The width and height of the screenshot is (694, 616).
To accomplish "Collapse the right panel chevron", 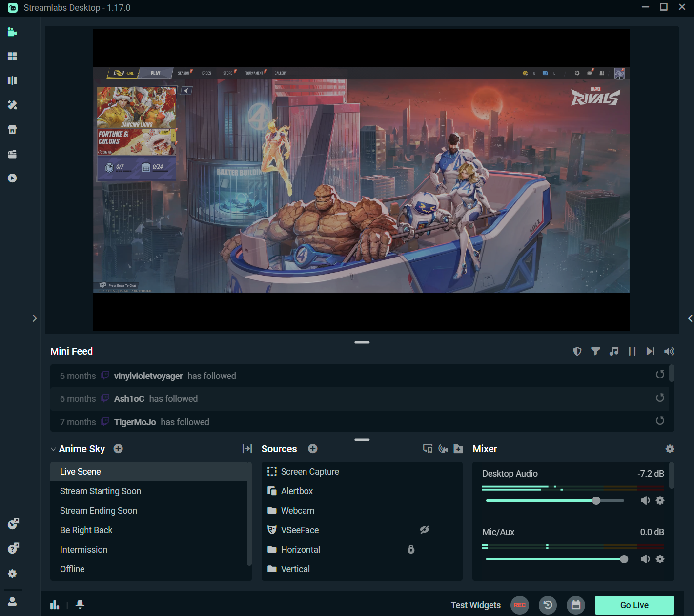I will pyautogui.click(x=690, y=318).
